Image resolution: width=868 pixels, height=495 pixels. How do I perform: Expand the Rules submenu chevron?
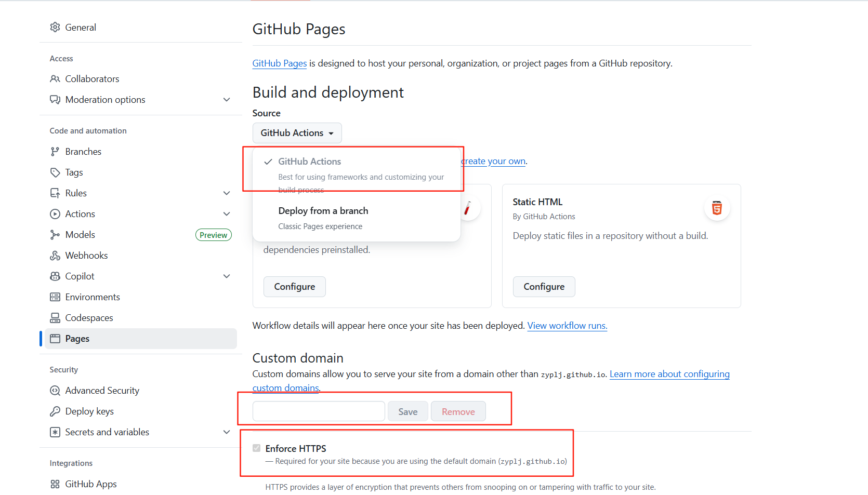227,193
